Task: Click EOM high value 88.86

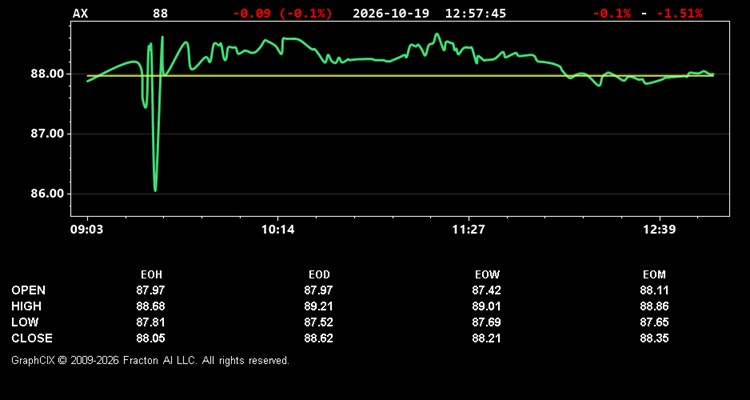Action: tap(654, 306)
